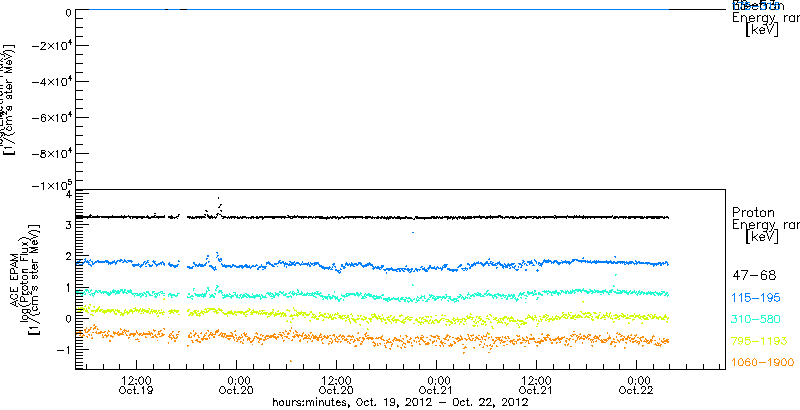This screenshot has height=410, width=800.
Task: Click the 'hours:minutes, Oct. 19, 2012 - Oct. 22, 2012' caption
Action: 400,403
